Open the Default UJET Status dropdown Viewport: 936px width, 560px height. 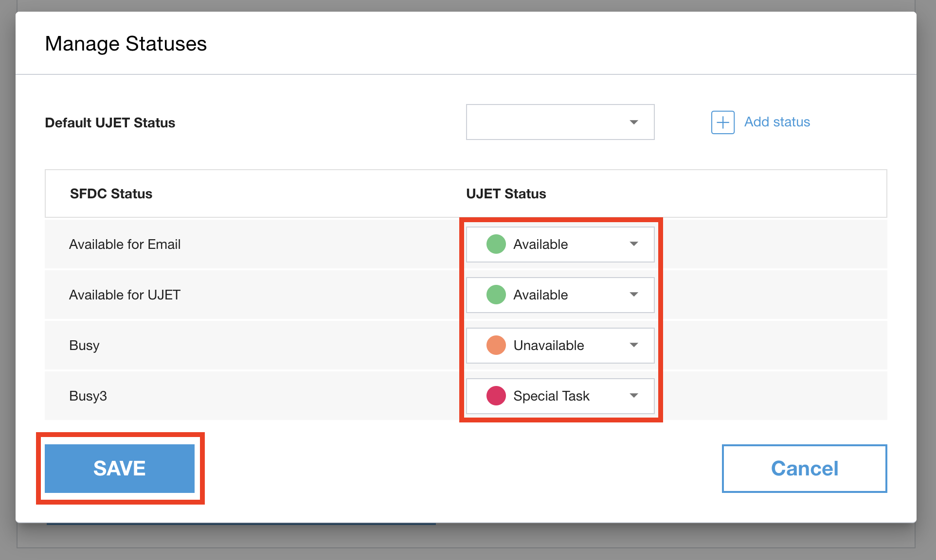pyautogui.click(x=559, y=122)
